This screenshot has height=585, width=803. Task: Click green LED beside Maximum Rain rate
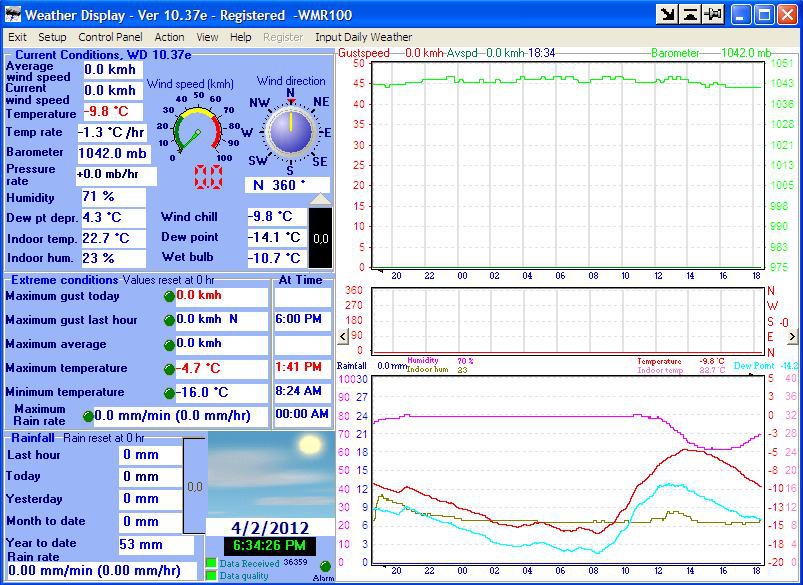(87, 417)
